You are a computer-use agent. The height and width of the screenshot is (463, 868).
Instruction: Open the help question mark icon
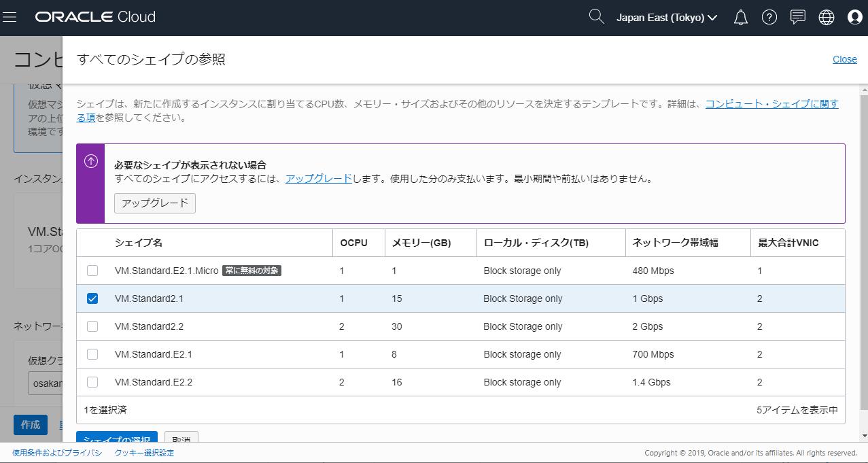(x=769, y=18)
